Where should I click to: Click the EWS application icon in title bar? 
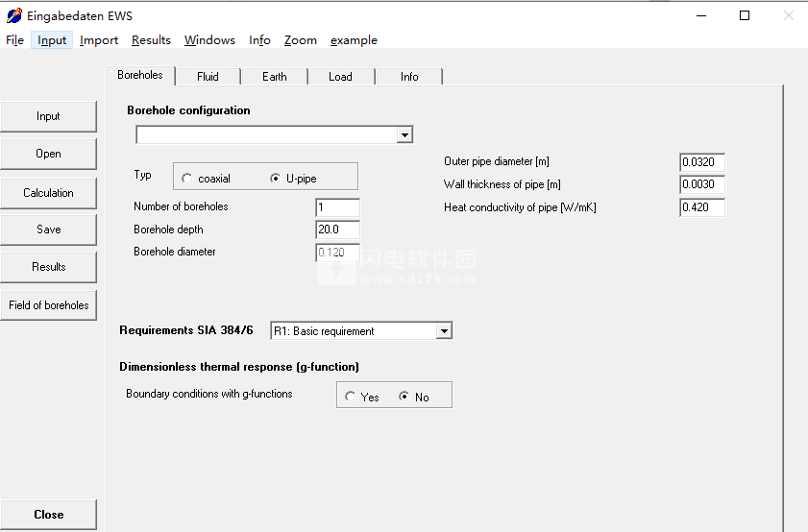tap(13, 15)
